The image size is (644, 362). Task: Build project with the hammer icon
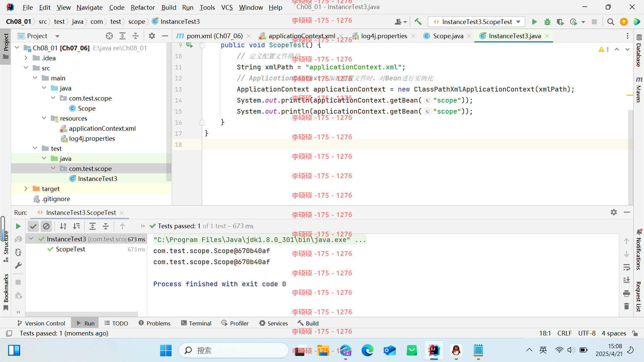click(x=418, y=22)
